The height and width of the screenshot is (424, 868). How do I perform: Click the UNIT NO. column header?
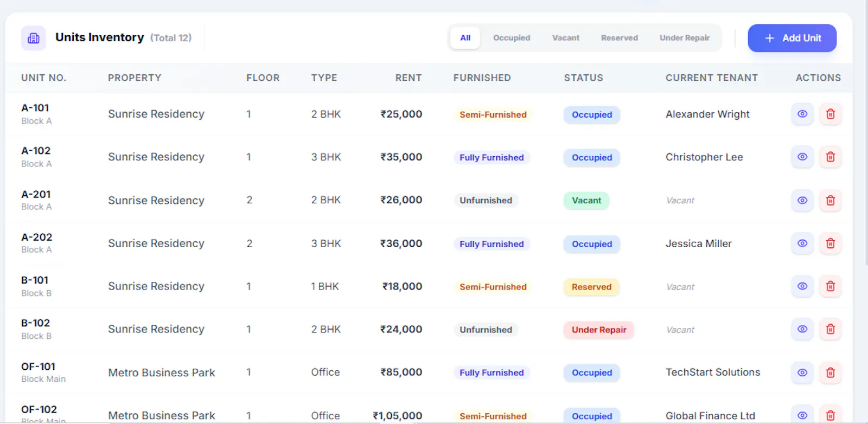[x=43, y=78]
